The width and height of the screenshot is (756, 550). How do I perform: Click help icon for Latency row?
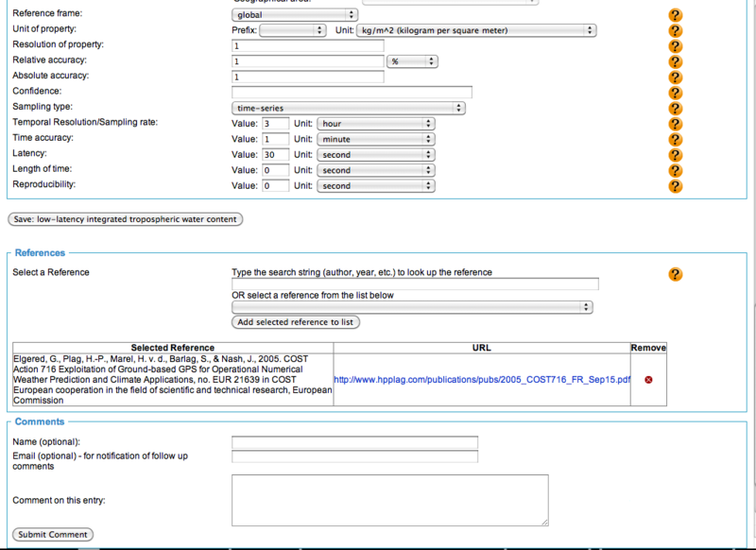[x=675, y=155]
